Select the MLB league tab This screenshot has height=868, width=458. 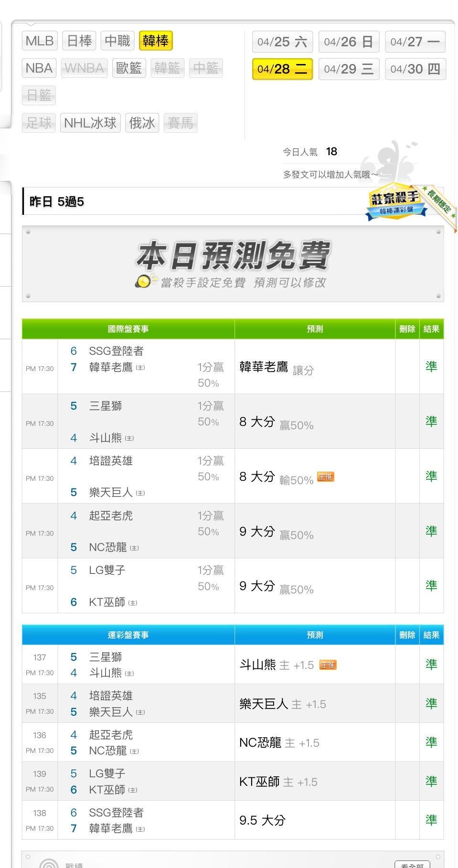tap(40, 41)
